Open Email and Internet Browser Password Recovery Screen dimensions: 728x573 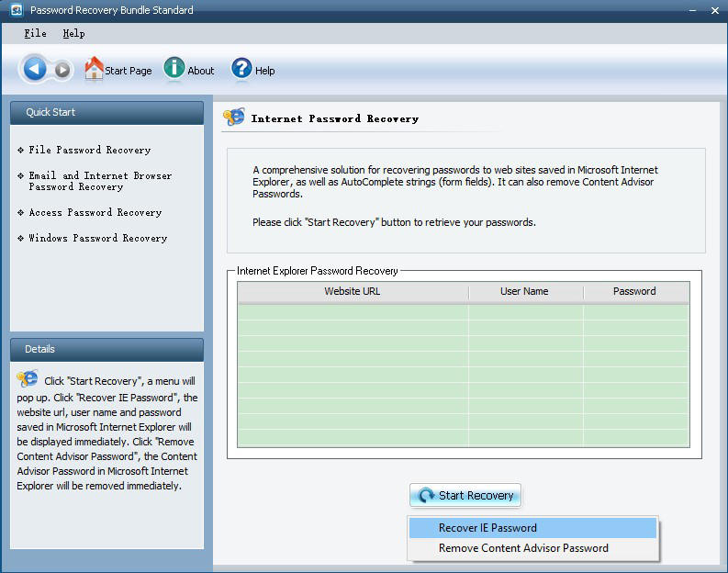(x=100, y=181)
